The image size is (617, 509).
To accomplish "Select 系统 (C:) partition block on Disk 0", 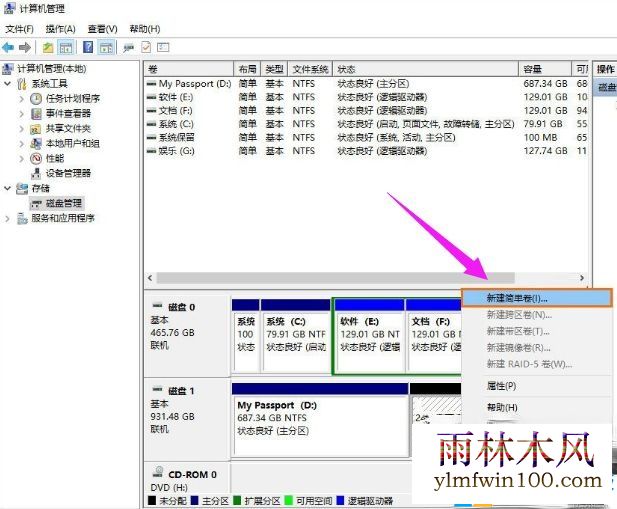I will pos(296,335).
